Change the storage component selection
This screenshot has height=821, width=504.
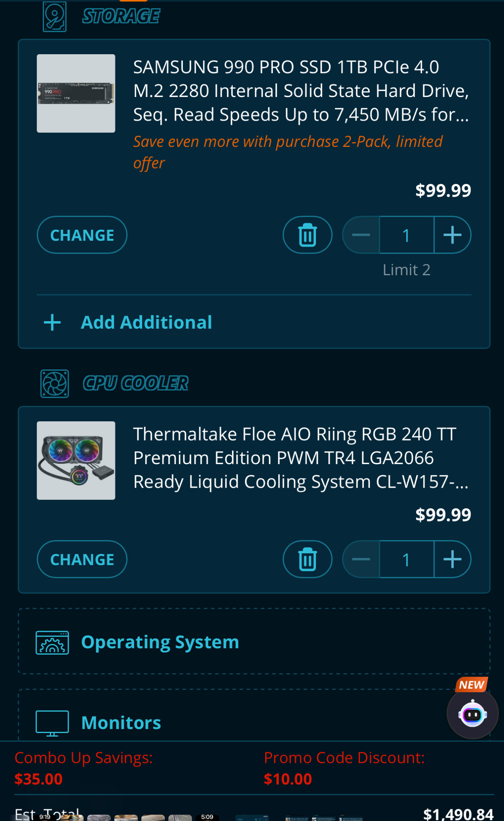click(x=82, y=235)
